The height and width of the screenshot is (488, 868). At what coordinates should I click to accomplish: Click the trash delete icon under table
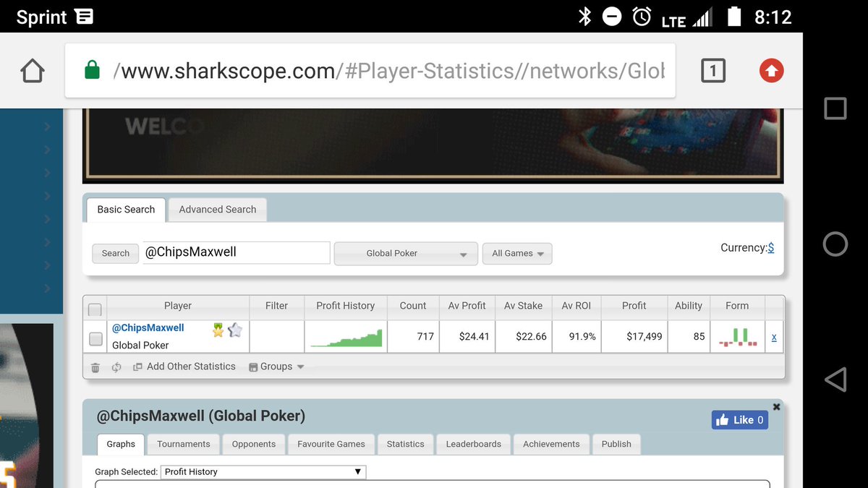click(x=95, y=367)
